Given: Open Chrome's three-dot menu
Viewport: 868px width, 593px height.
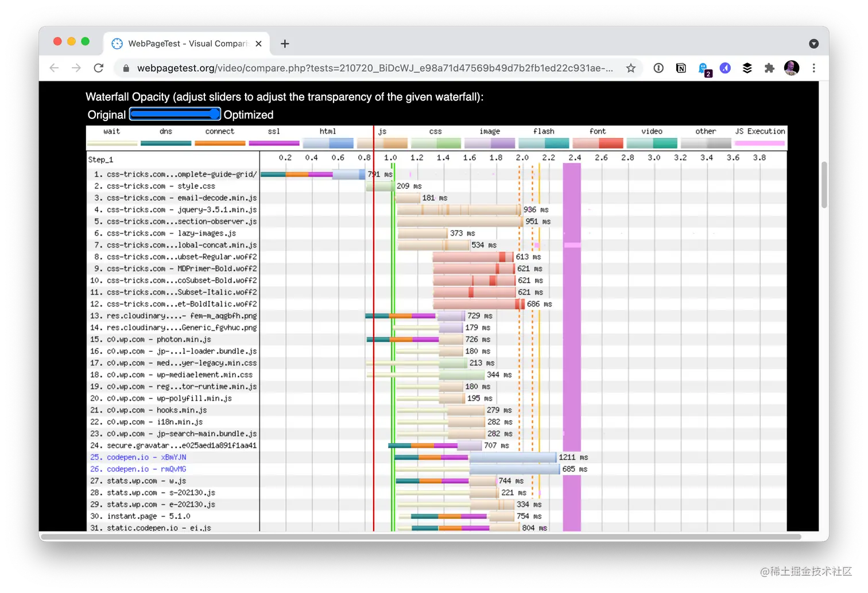Looking at the screenshot, I should click(x=813, y=68).
